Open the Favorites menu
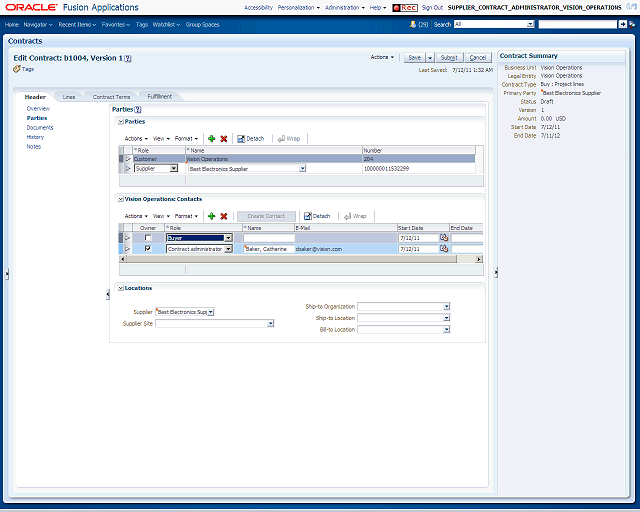This screenshot has height=512, width=640. tap(116, 24)
